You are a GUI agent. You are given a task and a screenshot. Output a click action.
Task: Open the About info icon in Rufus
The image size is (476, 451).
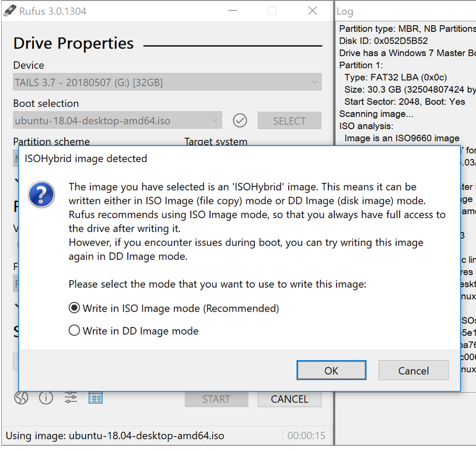[x=46, y=397]
